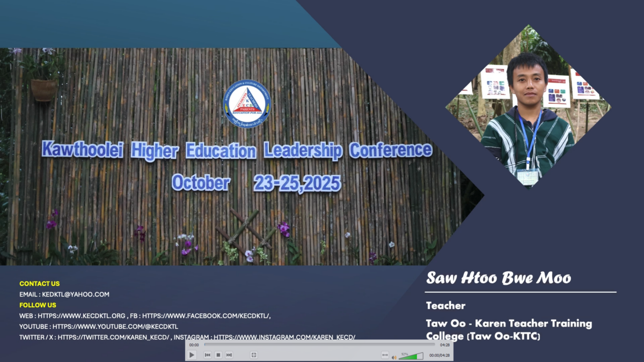Toggle the 00:00/04:28 time display
The width and height of the screenshot is (644, 362).
pos(439,356)
